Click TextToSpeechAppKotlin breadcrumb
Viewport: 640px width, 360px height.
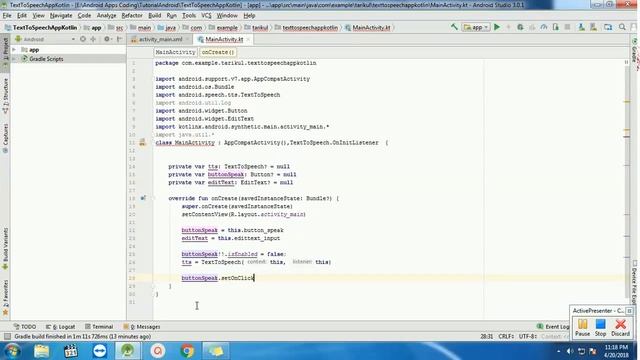point(41,28)
